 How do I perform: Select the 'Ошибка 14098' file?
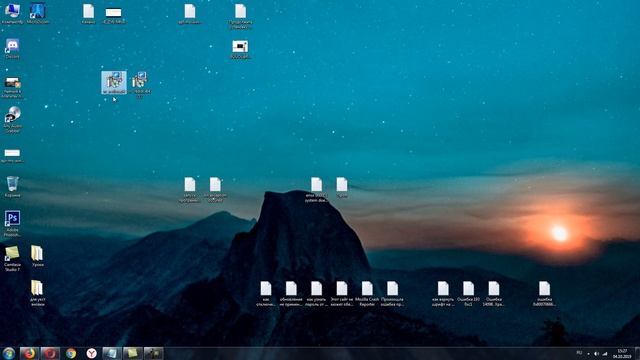coord(493,293)
